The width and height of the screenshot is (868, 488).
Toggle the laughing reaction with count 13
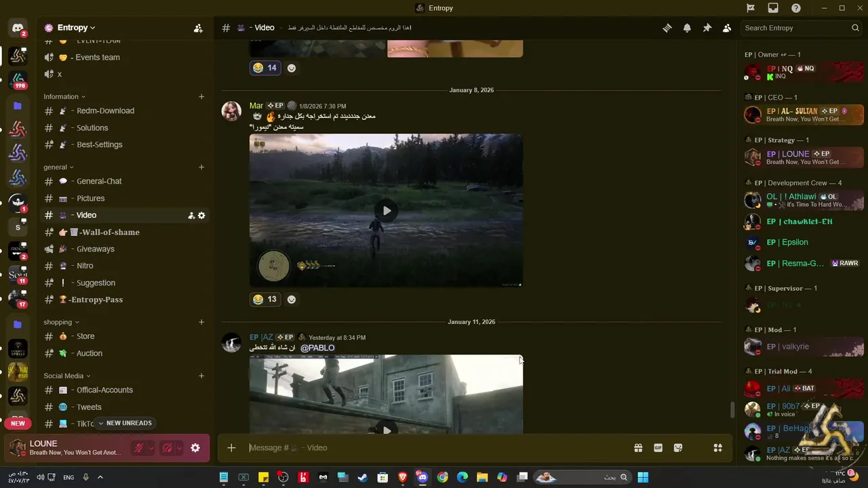pyautogui.click(x=265, y=300)
